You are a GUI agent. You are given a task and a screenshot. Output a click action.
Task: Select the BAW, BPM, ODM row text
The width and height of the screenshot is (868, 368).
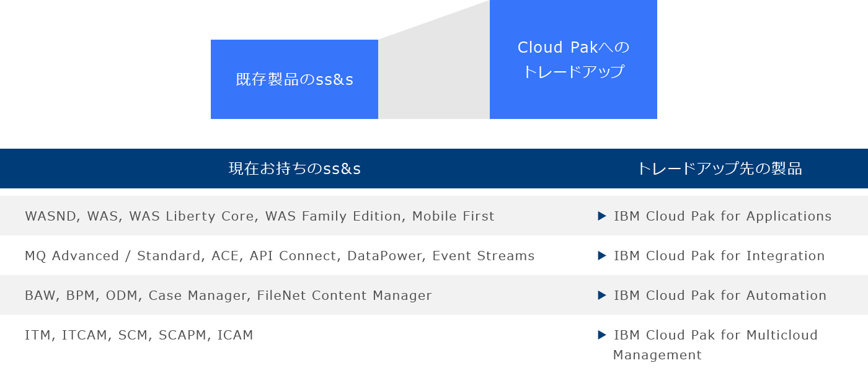(x=228, y=296)
